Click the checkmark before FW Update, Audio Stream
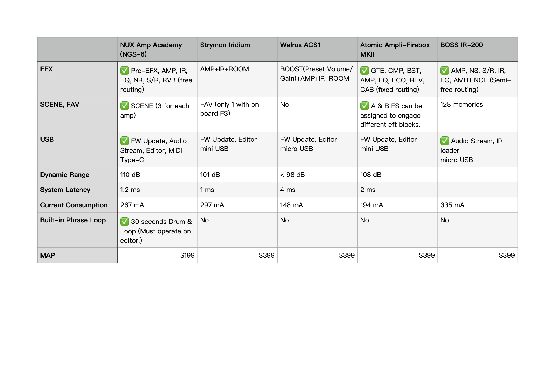 tap(124, 141)
